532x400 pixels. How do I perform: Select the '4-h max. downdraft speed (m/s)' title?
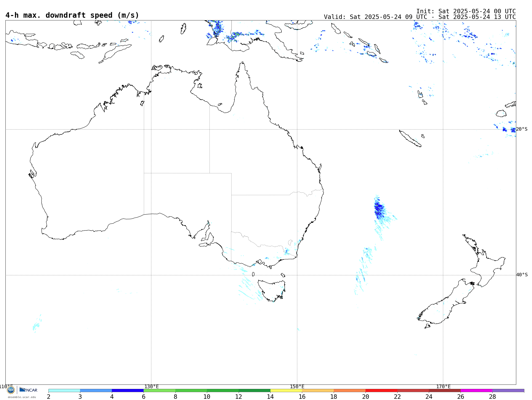pyautogui.click(x=72, y=15)
